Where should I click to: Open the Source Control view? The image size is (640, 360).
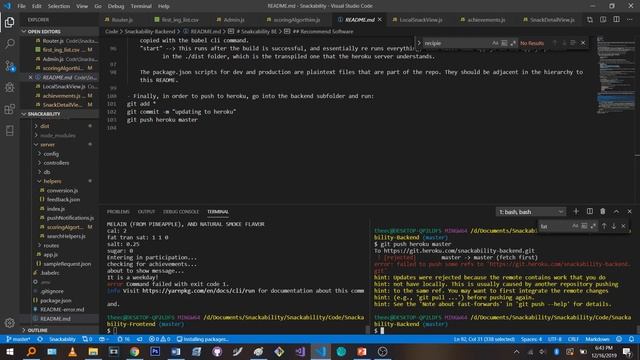coord(9,66)
